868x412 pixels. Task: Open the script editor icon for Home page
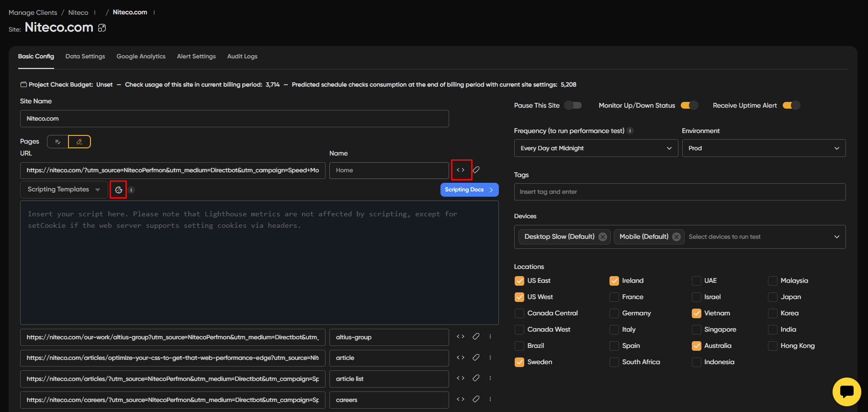coord(461,170)
